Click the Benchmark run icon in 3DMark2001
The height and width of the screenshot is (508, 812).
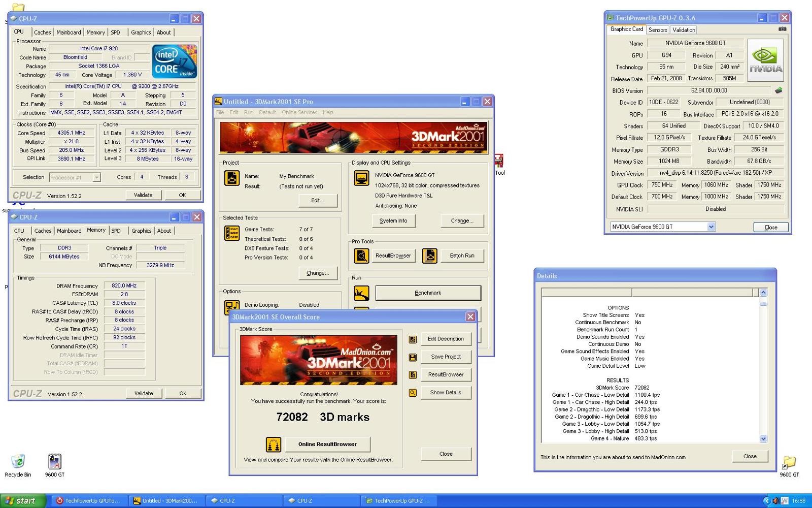click(x=361, y=293)
